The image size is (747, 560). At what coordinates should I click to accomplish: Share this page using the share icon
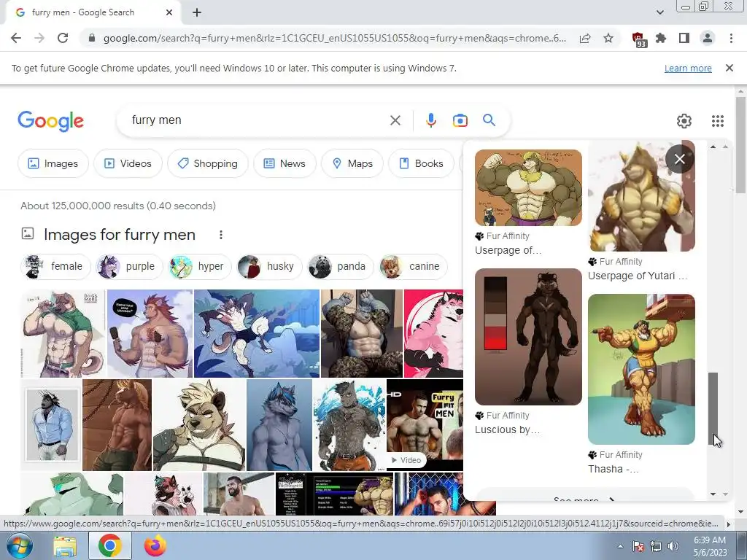585,38
